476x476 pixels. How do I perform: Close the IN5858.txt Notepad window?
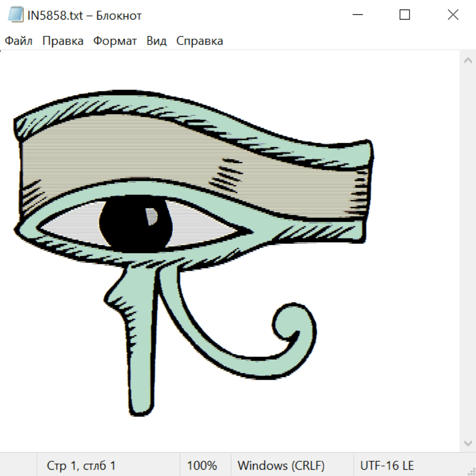(453, 15)
